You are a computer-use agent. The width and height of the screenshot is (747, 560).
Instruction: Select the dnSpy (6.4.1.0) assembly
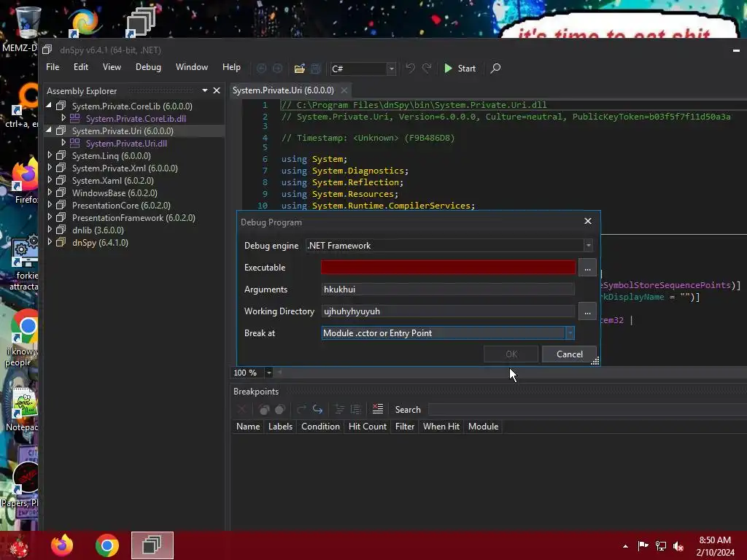point(100,242)
